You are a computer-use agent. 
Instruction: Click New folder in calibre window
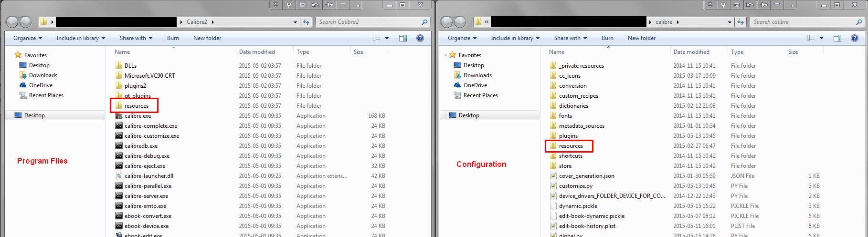(642, 38)
